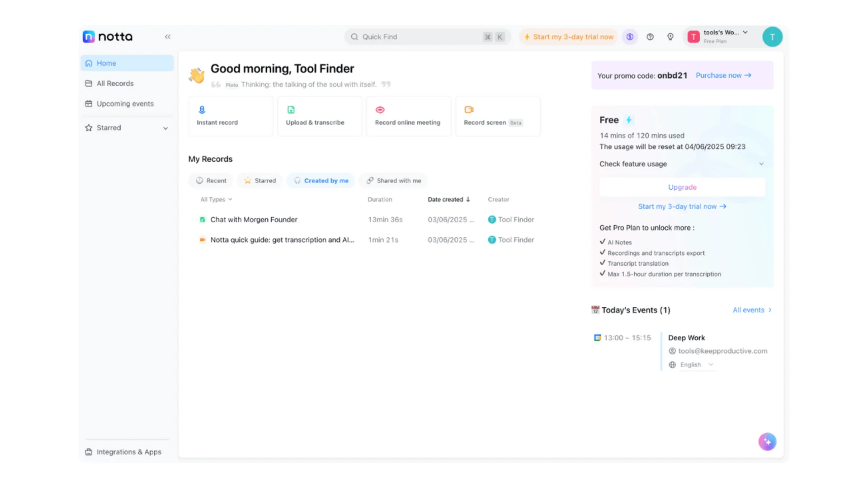
Task: Open the All Types filter dropdown
Action: tap(216, 199)
